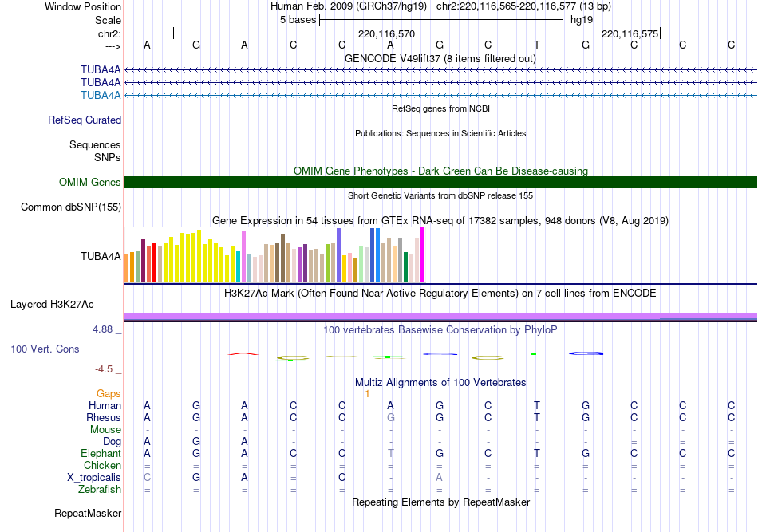
Task: Open the GENCODE V49lift37 track title
Action: pos(440,58)
